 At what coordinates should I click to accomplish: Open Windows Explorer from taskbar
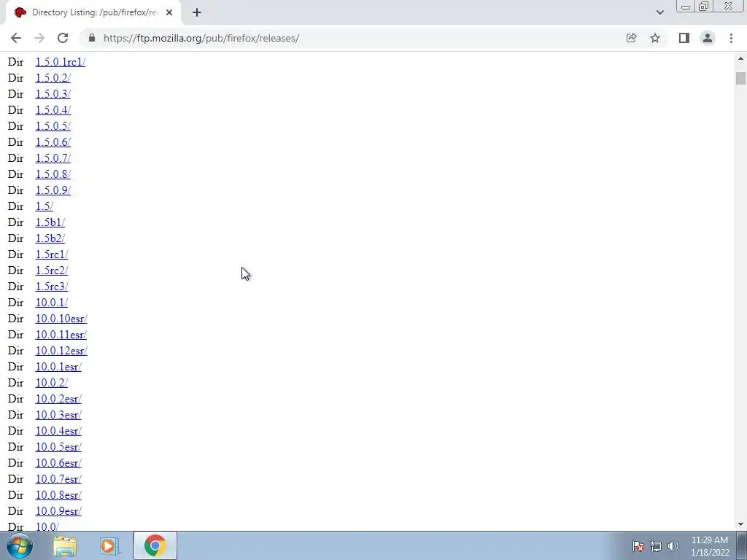click(x=65, y=546)
